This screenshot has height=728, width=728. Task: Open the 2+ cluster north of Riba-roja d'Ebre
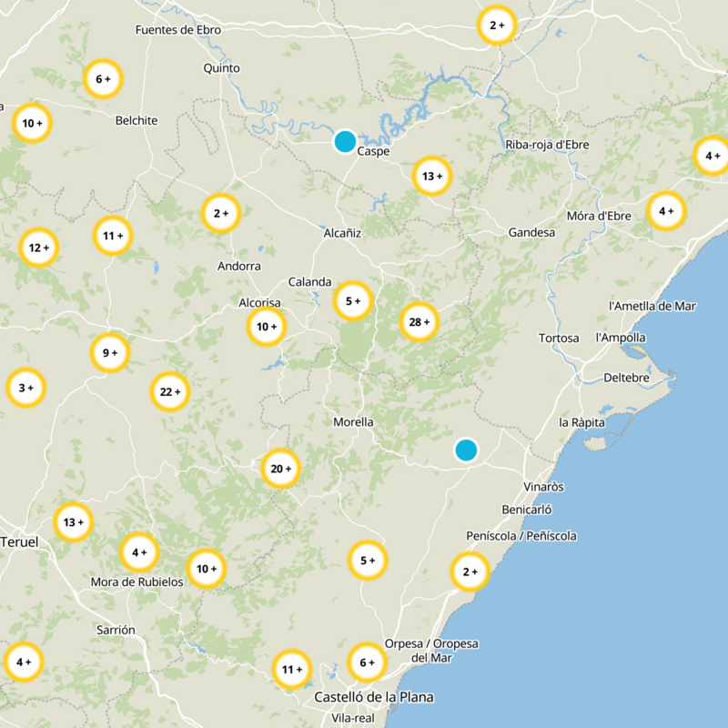click(x=497, y=25)
